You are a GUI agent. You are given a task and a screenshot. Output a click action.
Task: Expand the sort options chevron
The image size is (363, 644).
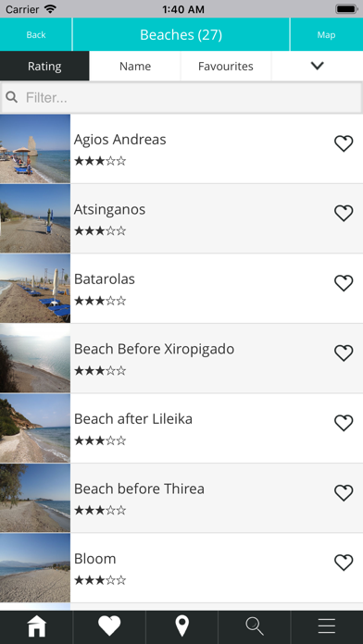(318, 66)
